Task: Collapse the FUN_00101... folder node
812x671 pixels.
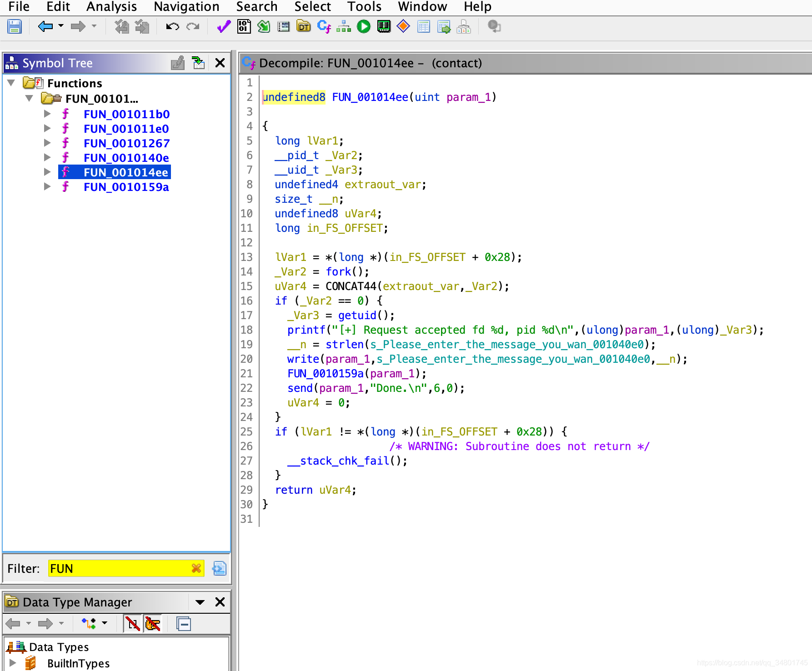Action: [29, 98]
